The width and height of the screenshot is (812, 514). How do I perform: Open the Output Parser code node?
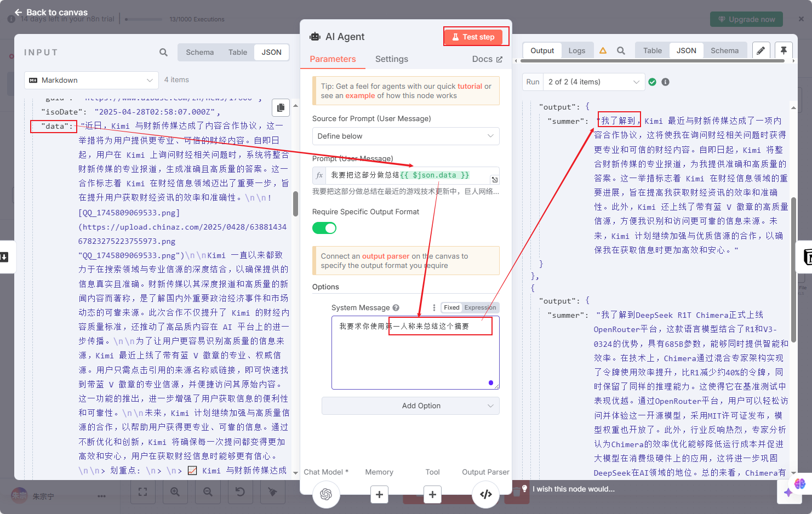click(x=485, y=494)
